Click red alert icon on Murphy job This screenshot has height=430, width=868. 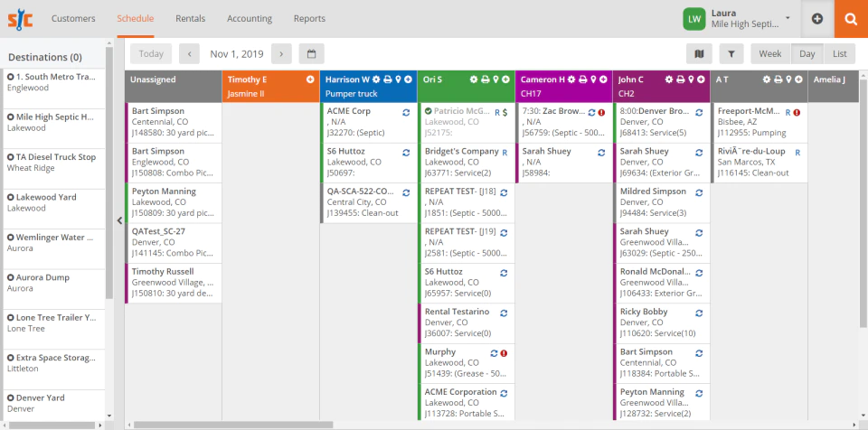[x=504, y=353]
